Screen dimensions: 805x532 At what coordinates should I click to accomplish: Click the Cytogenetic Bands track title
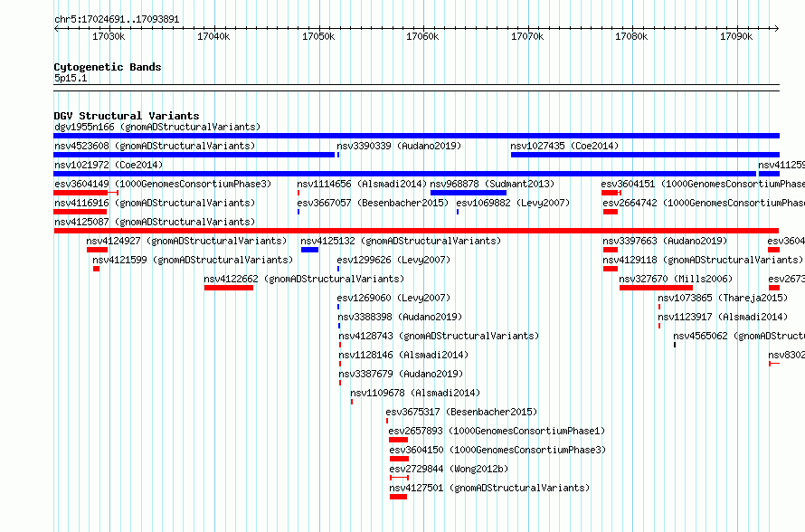(108, 67)
